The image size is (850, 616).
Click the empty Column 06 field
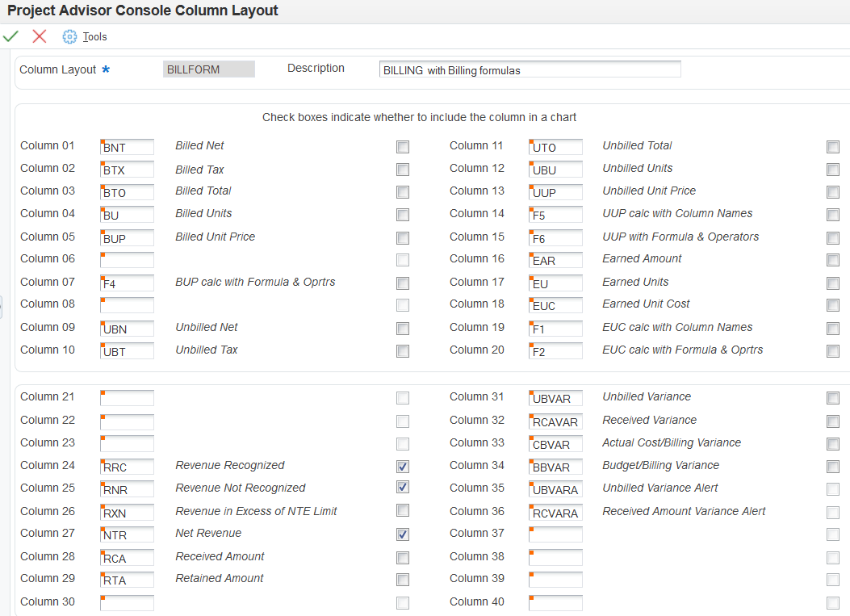click(x=128, y=260)
